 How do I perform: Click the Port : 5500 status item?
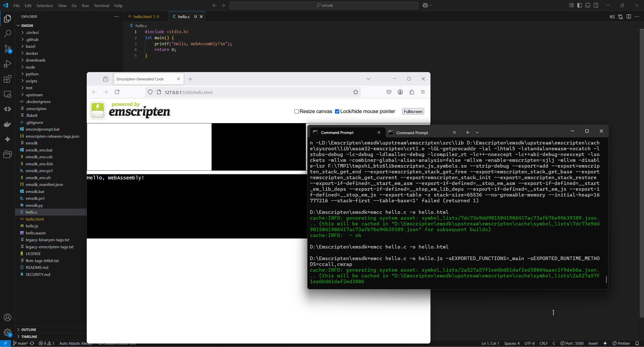click(x=572, y=343)
